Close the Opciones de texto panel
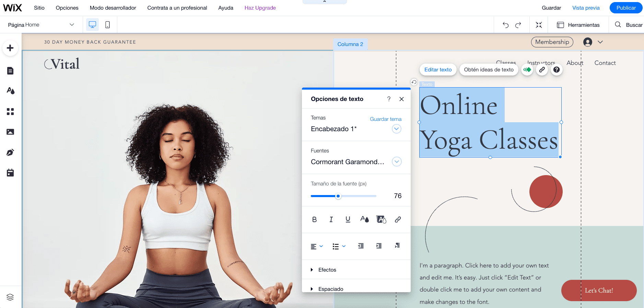 coord(401,99)
